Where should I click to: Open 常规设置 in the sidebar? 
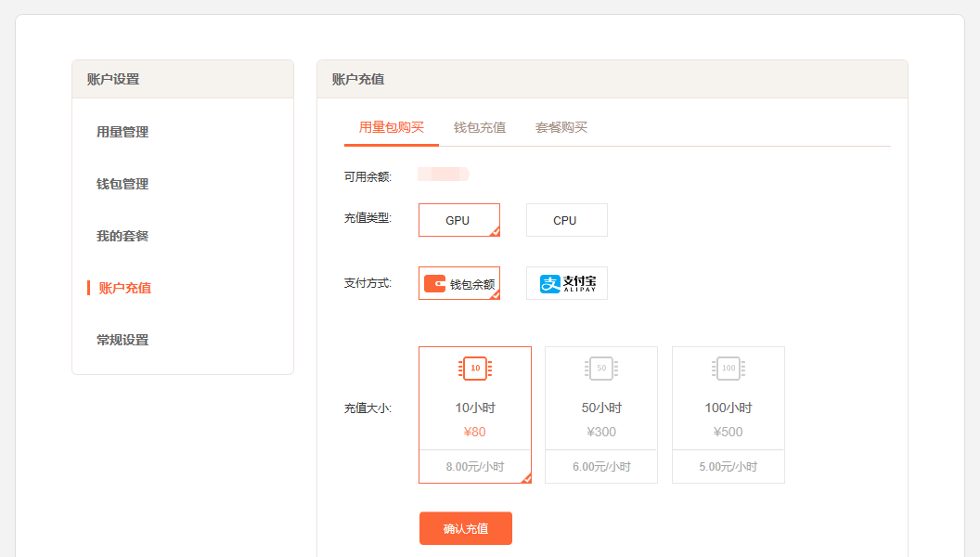(122, 340)
